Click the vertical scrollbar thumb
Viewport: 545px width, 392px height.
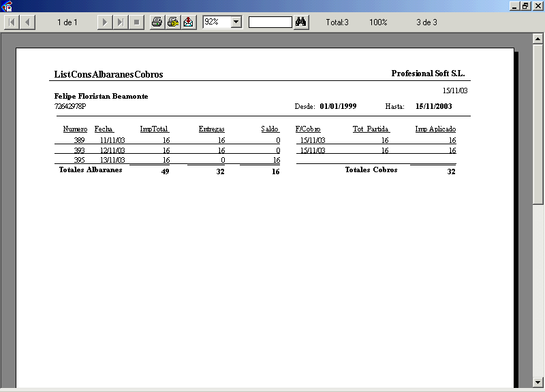[538, 122]
